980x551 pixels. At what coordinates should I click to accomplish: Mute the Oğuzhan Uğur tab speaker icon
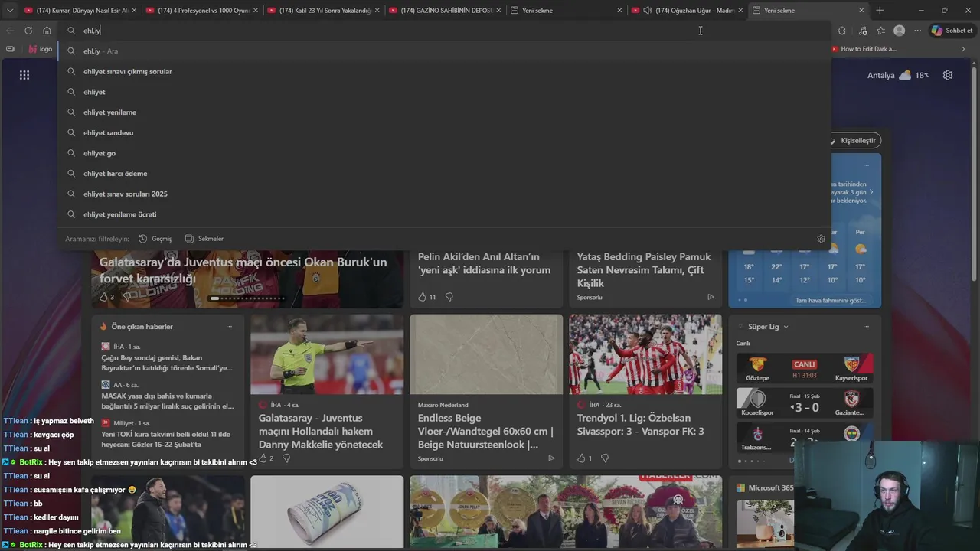[x=648, y=11]
